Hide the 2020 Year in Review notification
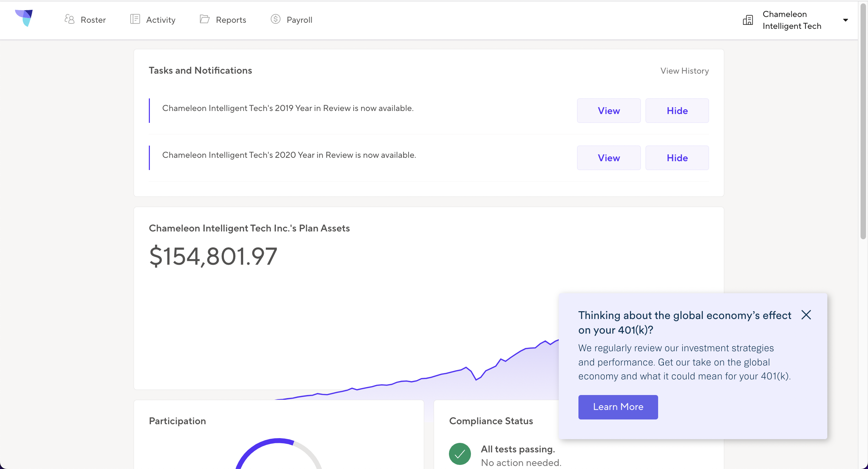 pyautogui.click(x=677, y=158)
